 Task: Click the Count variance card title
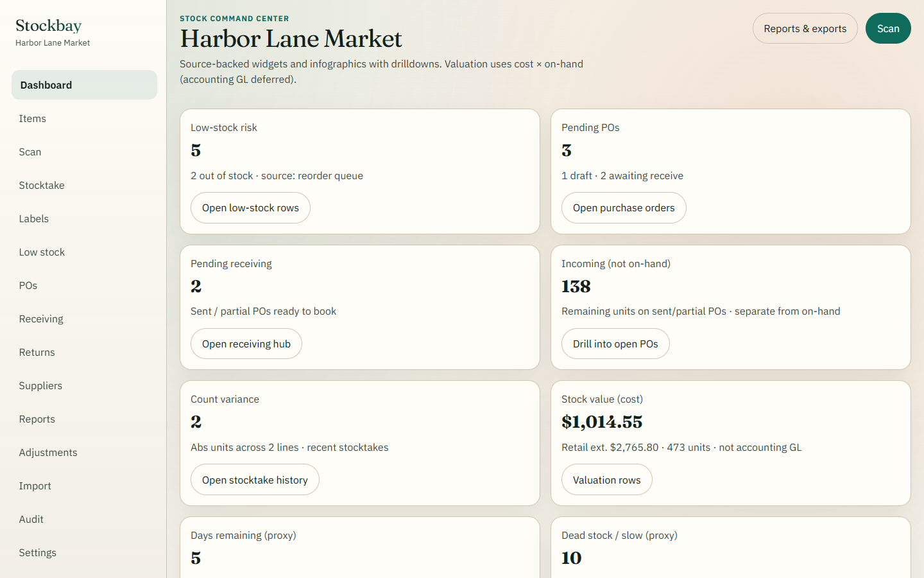pyautogui.click(x=225, y=399)
